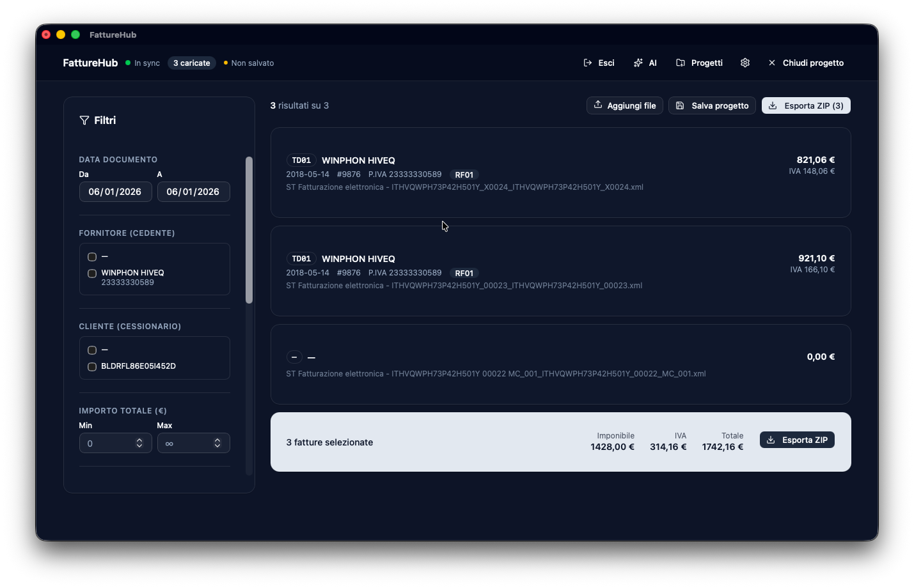Check the WINPHON HIVEQ supplier checkbox
Viewport: 914px width, 588px height.
pos(92,274)
